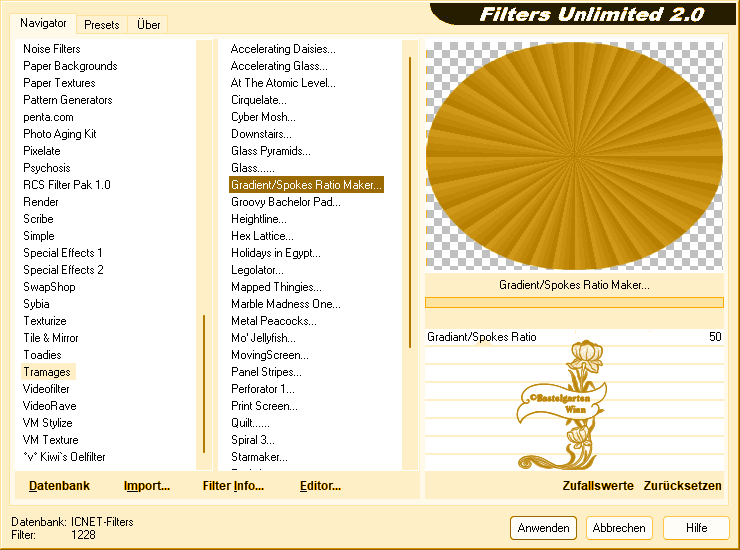Select the Noise Filters category
This screenshot has height=550, width=740.
point(52,49)
